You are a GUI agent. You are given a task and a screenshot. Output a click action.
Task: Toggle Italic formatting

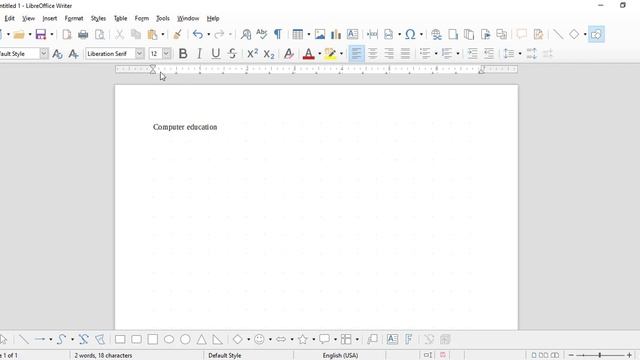click(199, 53)
